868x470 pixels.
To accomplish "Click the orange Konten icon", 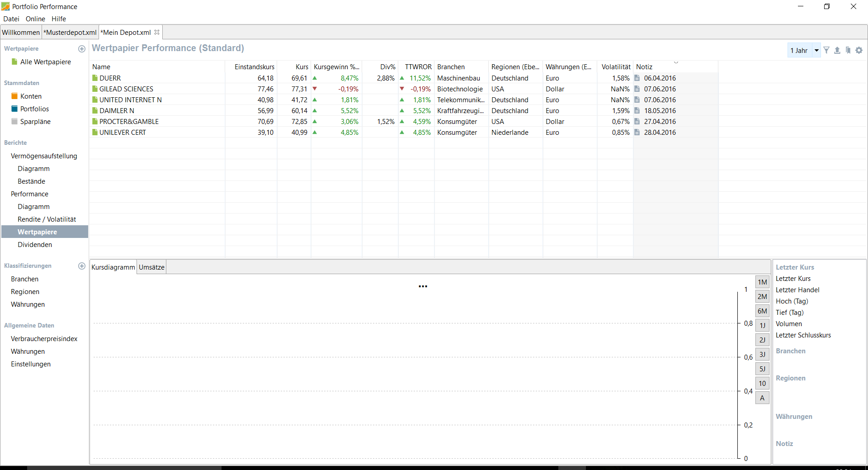I will pos(14,96).
